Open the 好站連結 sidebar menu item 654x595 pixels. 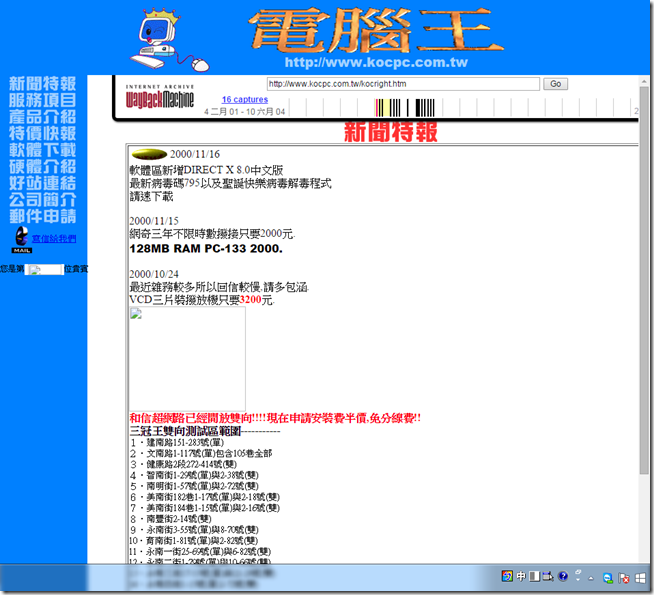(43, 183)
